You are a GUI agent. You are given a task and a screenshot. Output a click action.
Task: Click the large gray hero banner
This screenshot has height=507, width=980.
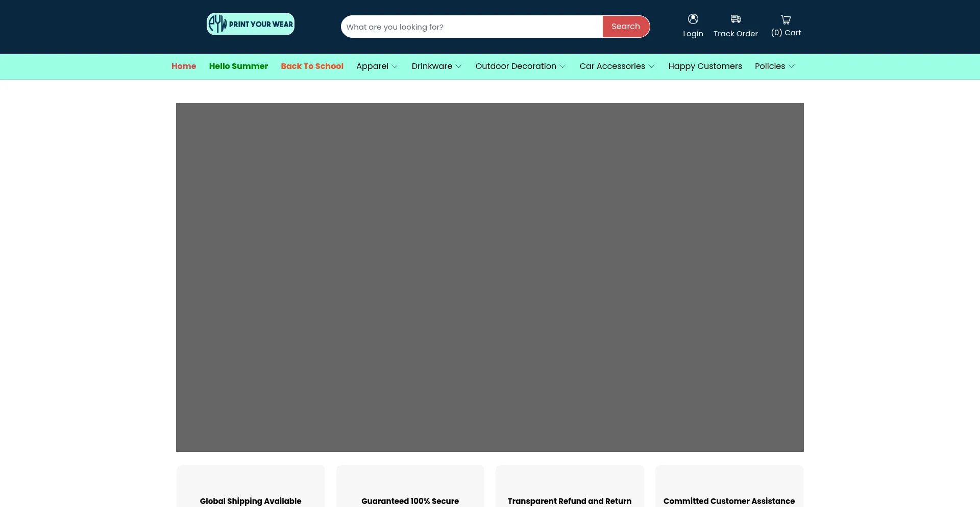pyautogui.click(x=490, y=277)
